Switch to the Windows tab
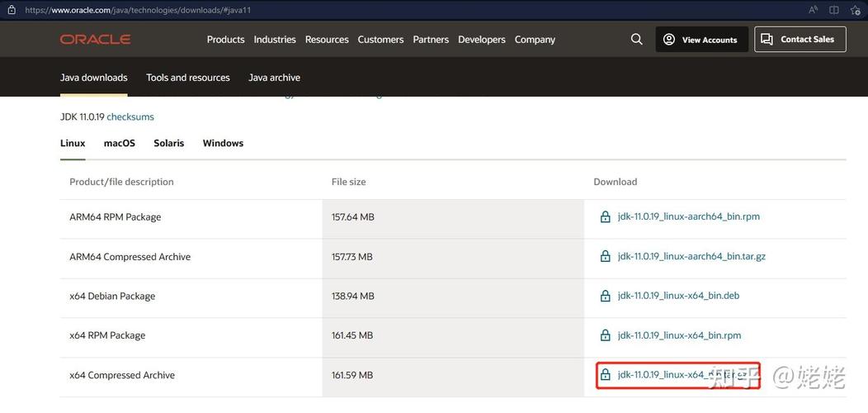The image size is (868, 413). click(x=223, y=143)
